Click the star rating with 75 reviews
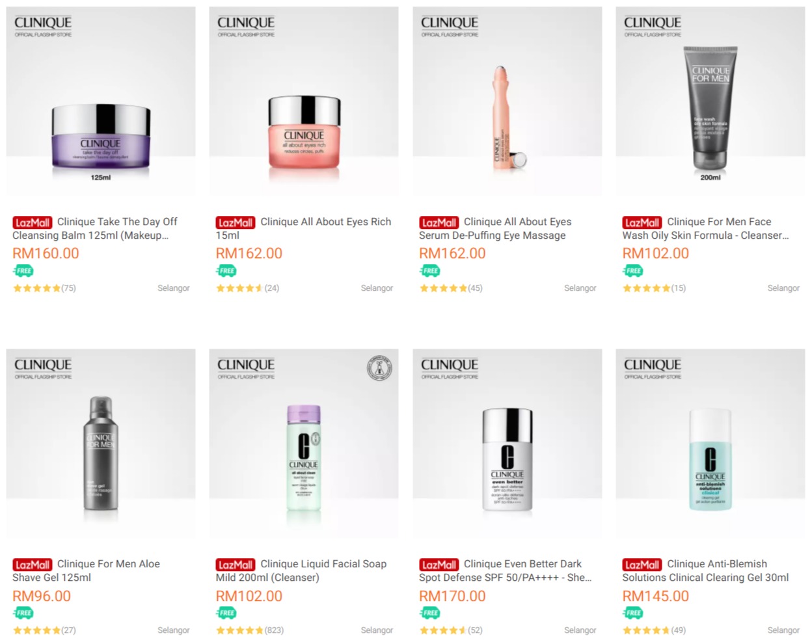812x644 pixels. click(x=44, y=288)
